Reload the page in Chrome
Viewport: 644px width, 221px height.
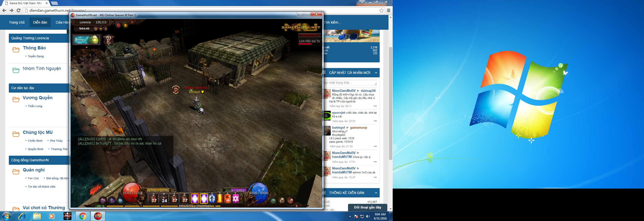(18, 10)
